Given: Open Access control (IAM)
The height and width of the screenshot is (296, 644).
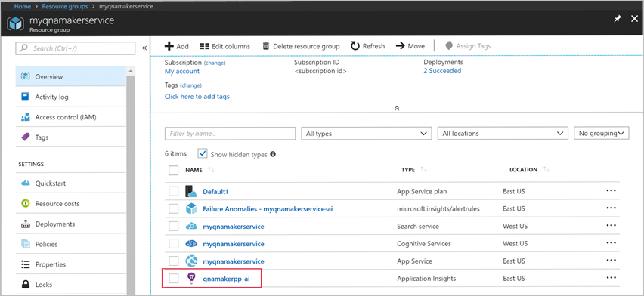Looking at the screenshot, I should click(x=70, y=117).
